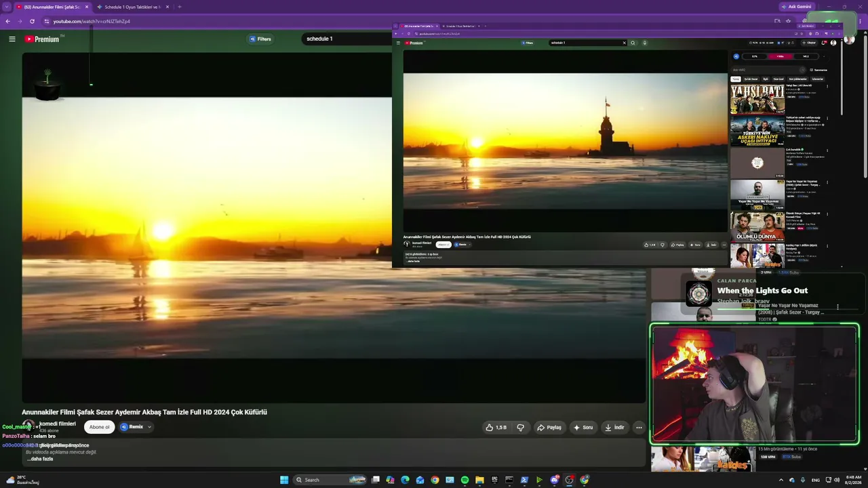The width and height of the screenshot is (868, 488).
Task: Select the Tümü chip in the inset window
Action: [735, 79]
